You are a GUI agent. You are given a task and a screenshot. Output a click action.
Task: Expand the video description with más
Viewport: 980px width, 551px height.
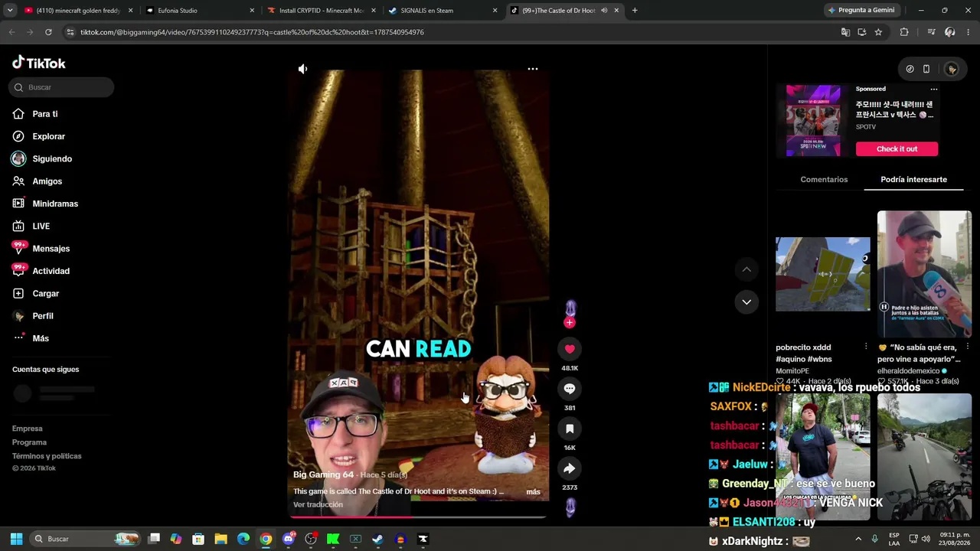tap(534, 492)
